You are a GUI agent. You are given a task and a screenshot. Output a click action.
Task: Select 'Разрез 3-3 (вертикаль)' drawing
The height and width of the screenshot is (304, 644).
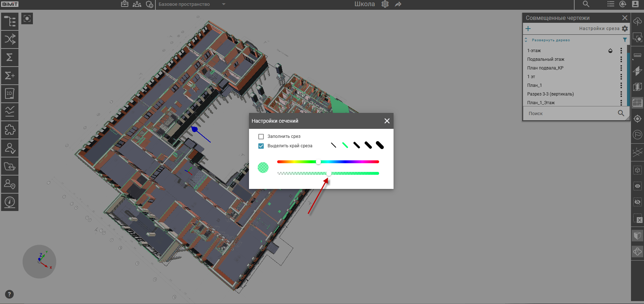click(x=550, y=94)
